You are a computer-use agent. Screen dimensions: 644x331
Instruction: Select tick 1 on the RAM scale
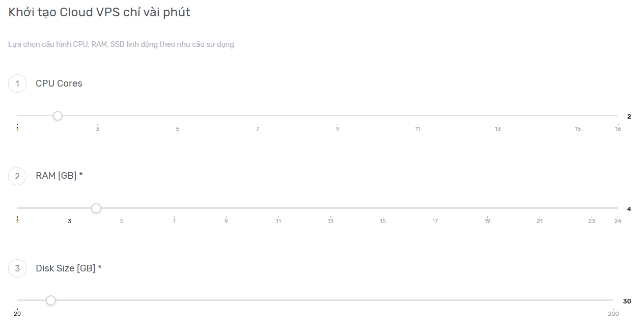click(17, 221)
